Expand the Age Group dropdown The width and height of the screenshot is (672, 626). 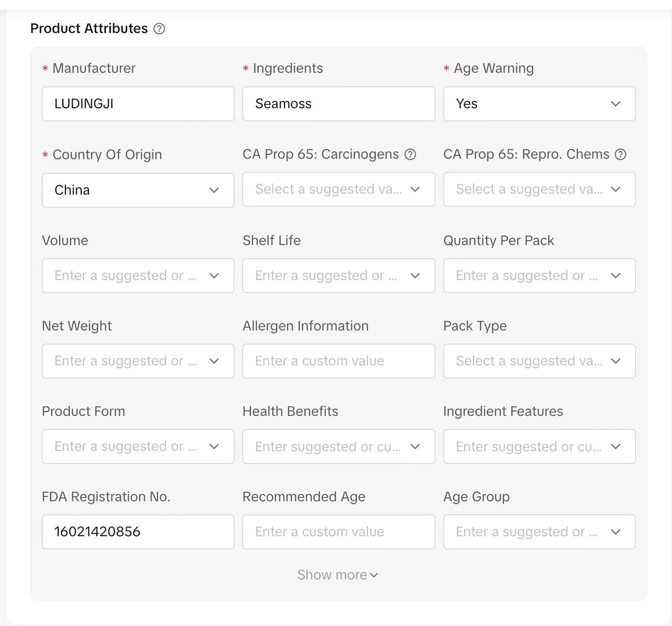(x=539, y=532)
